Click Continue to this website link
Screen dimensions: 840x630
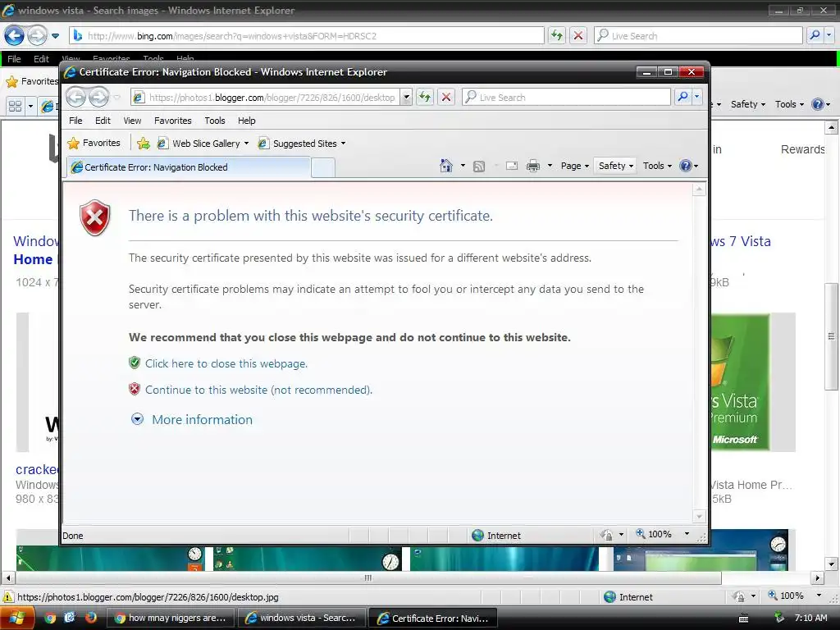[x=258, y=390]
